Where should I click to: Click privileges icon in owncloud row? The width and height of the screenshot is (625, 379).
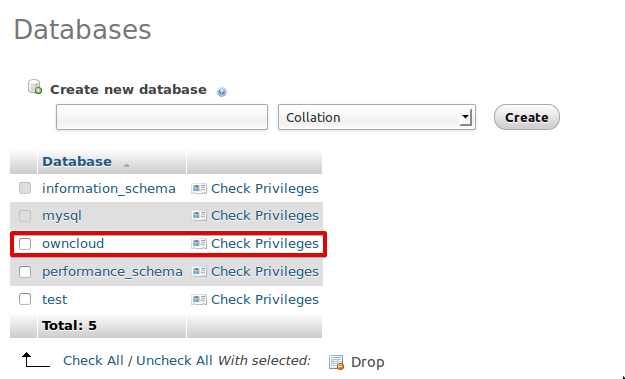(199, 244)
